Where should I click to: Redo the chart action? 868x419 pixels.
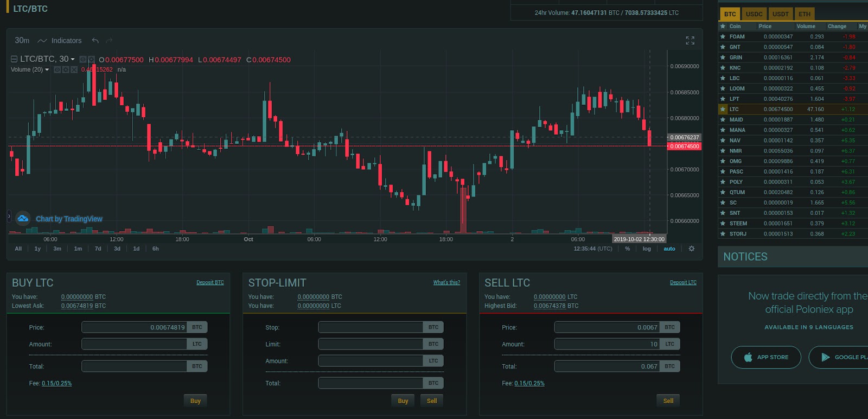(110, 41)
